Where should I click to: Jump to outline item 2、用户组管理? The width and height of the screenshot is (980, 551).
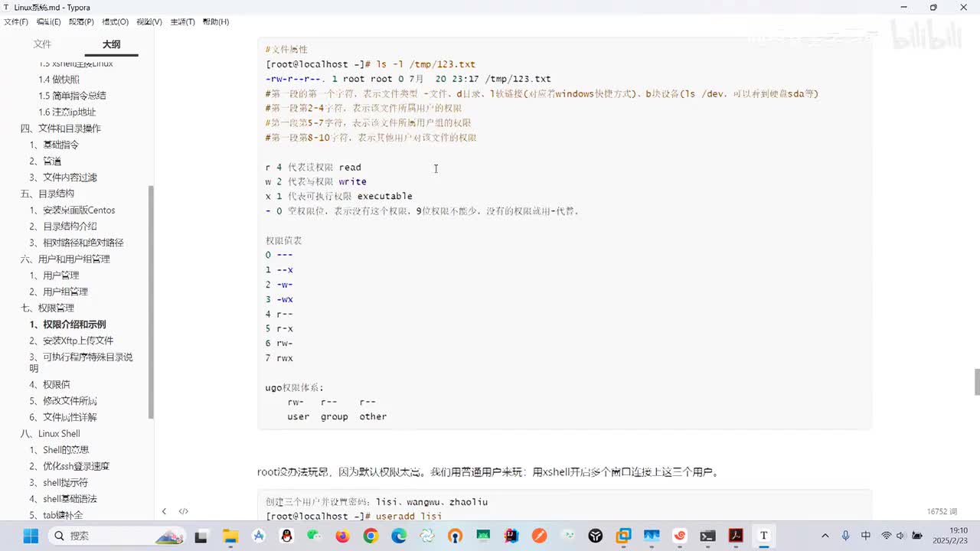58,292
